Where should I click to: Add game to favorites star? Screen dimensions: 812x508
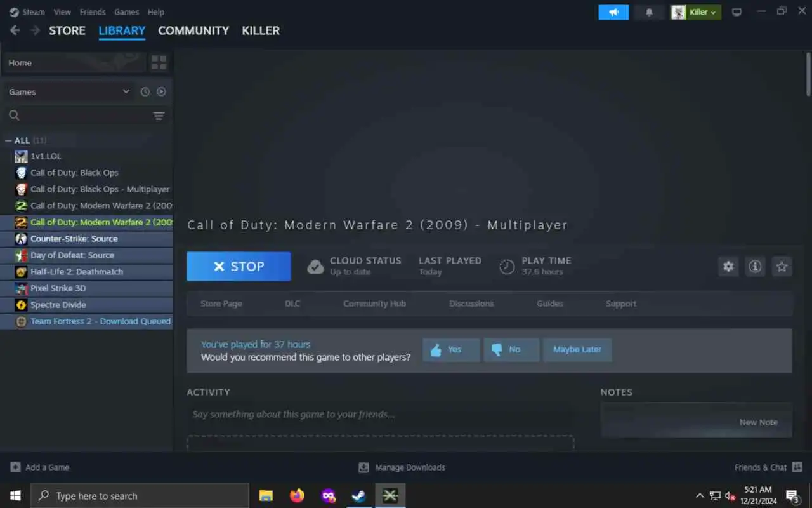(x=782, y=267)
